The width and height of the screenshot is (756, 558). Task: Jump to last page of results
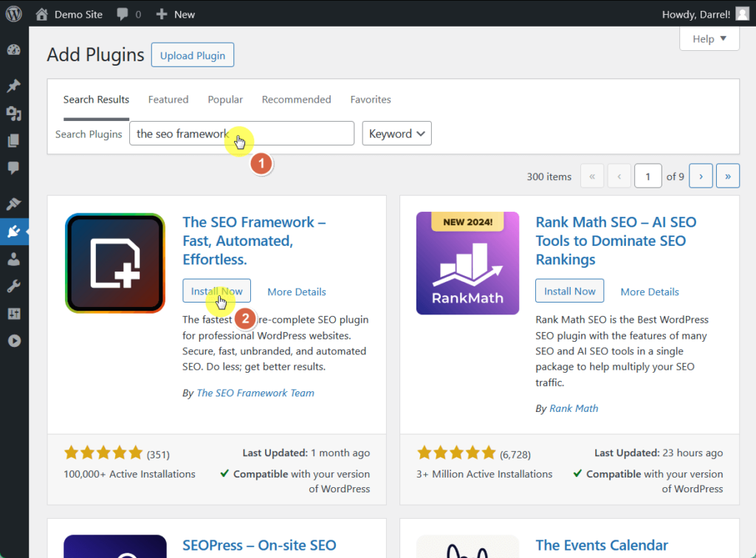coord(727,176)
